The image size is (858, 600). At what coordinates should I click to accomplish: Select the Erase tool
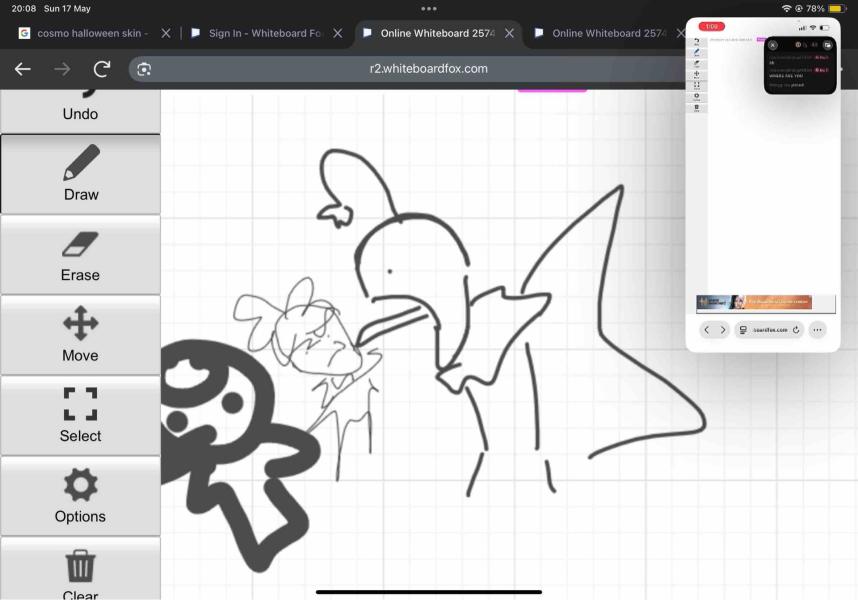coord(80,255)
